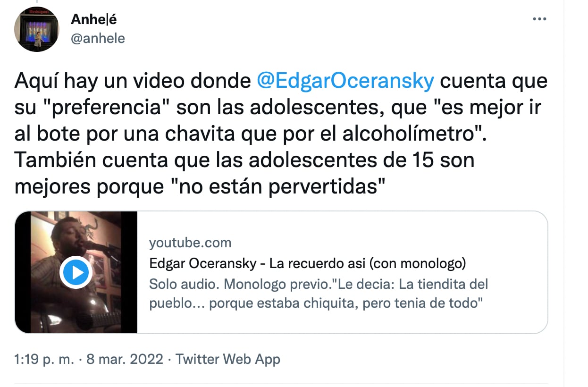588x387 pixels.
Task: Play the video with the blue play icon
Action: point(76,272)
